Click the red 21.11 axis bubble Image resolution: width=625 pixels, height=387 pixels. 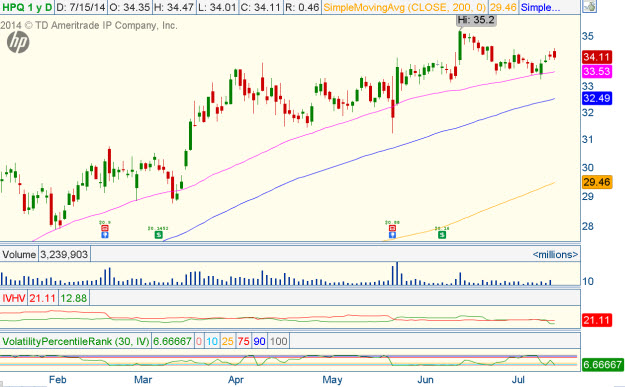point(597,320)
